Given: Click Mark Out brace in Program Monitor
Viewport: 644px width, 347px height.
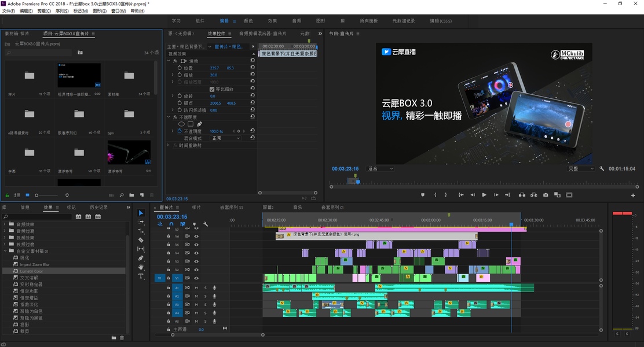Looking at the screenshot, I should click(445, 195).
